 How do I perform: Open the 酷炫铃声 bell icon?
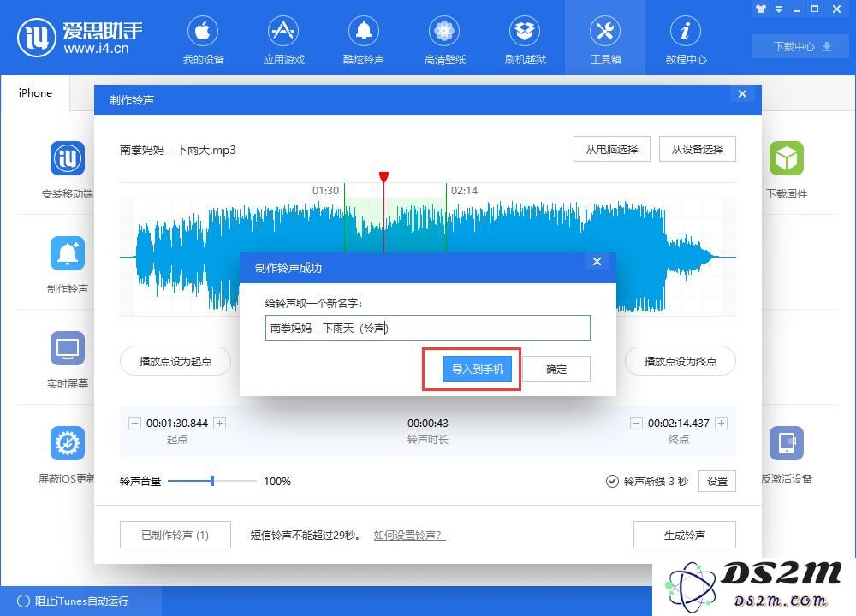click(364, 32)
